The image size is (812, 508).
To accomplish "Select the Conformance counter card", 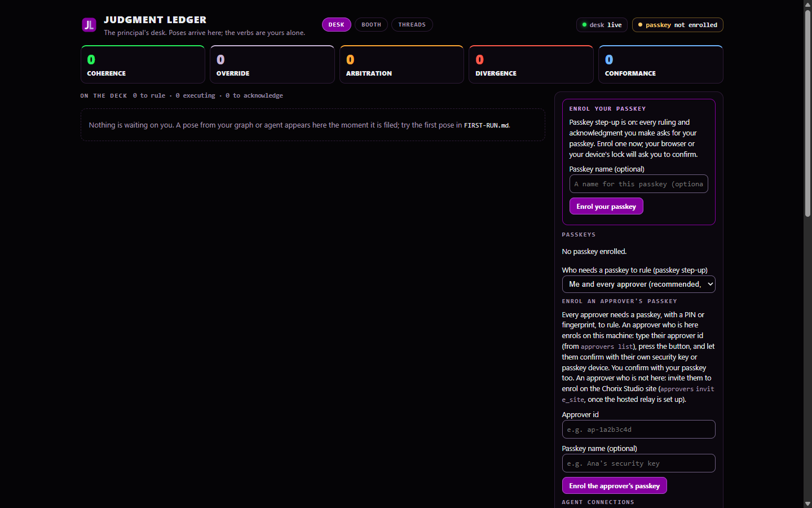I will tap(661, 64).
